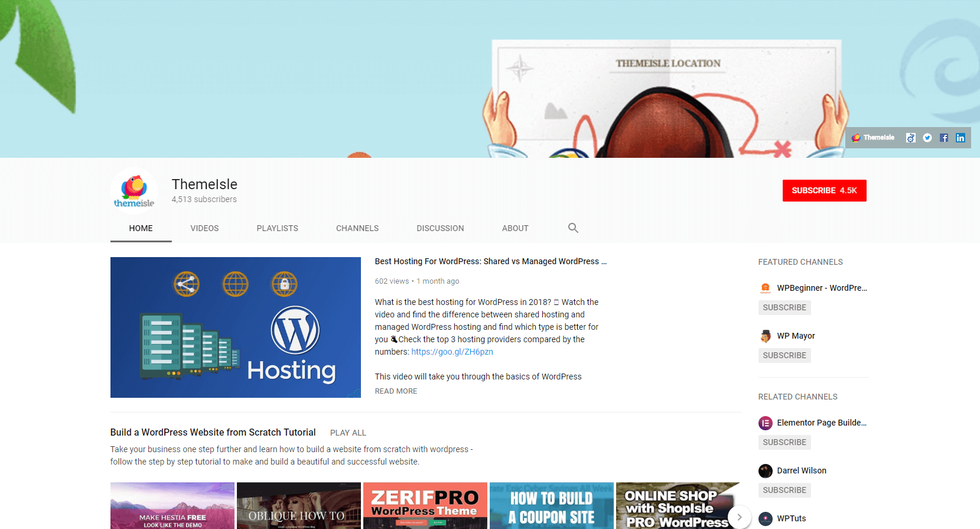Open the WPTuts channel name
The height and width of the screenshot is (529, 980).
(791, 518)
